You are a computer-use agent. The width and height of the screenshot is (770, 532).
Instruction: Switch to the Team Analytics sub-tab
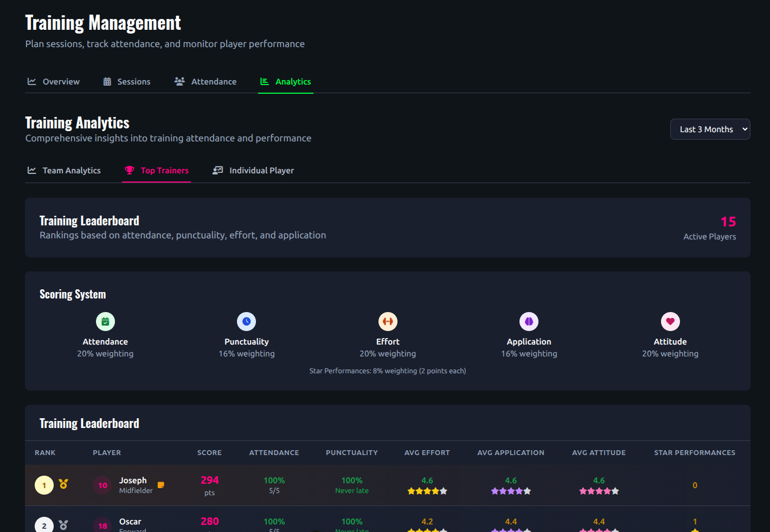pos(65,171)
